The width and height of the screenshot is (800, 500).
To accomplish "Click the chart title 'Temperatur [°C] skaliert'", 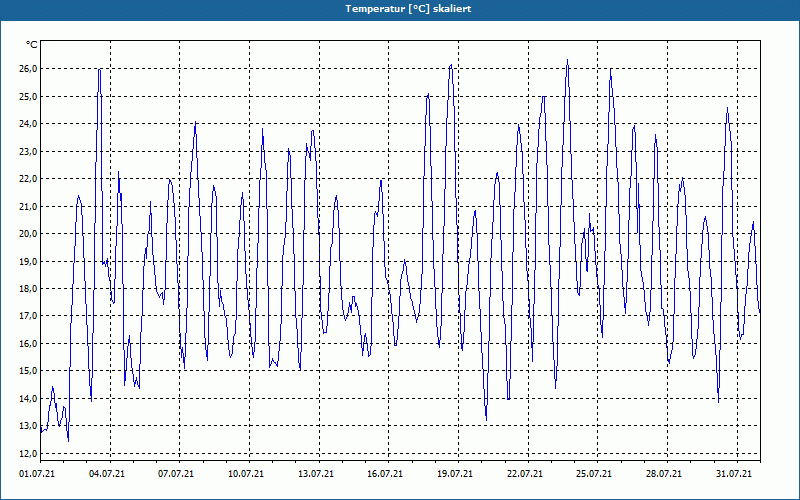I will pos(408,9).
